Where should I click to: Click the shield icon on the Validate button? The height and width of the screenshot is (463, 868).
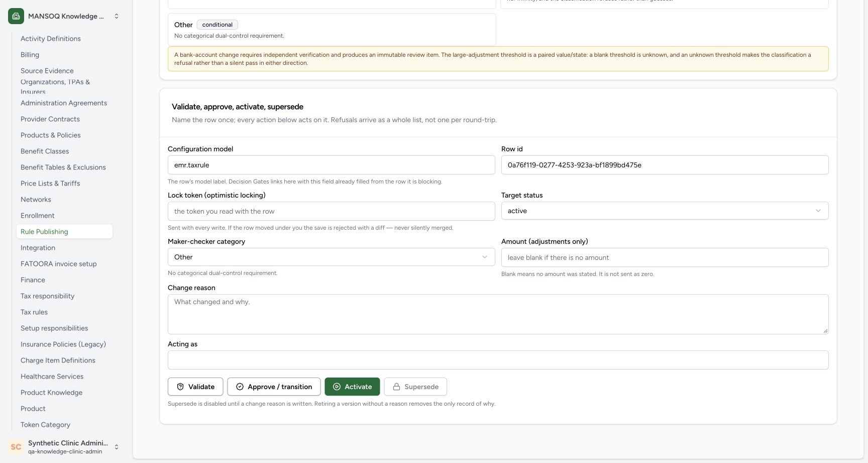[x=180, y=387]
